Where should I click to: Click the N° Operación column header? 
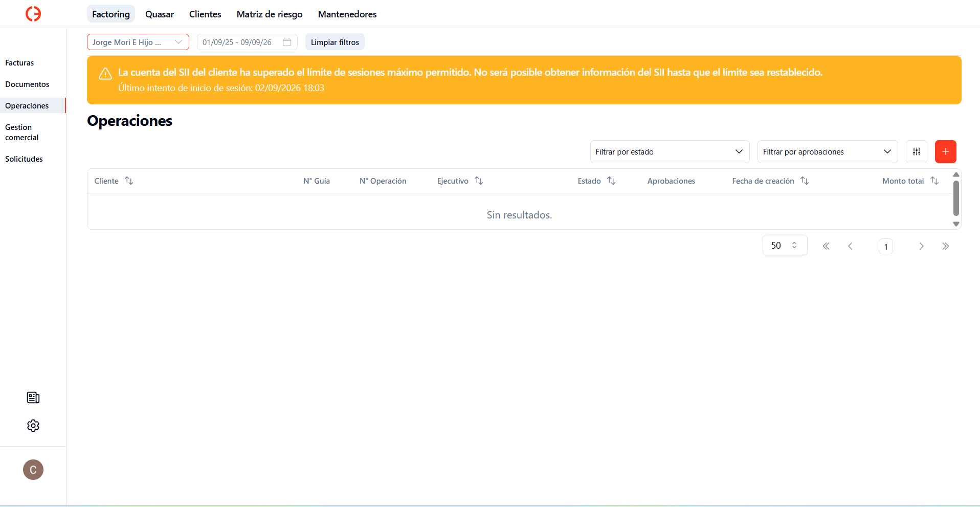(x=383, y=181)
